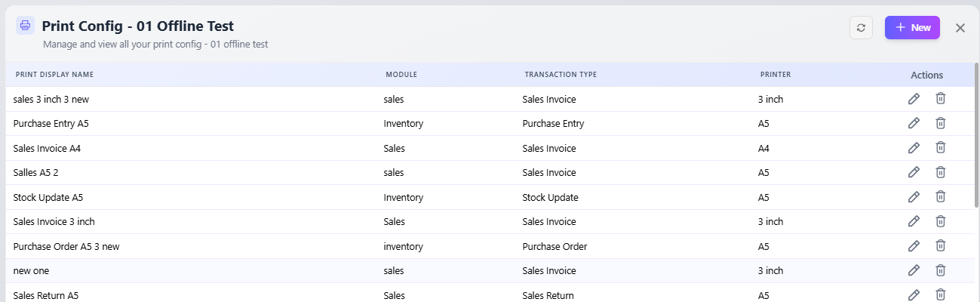The image size is (980, 302).
Task: Delete the Purchase Entry A5 config
Action: pyautogui.click(x=940, y=123)
